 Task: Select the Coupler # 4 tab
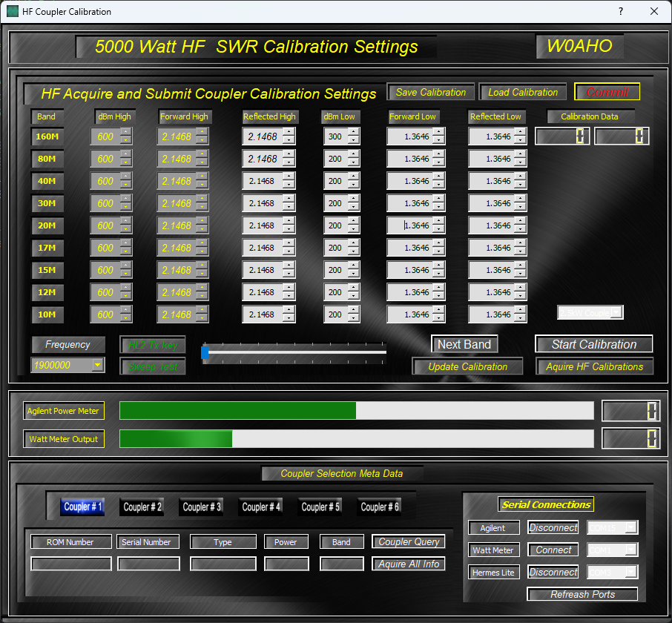[260, 507]
